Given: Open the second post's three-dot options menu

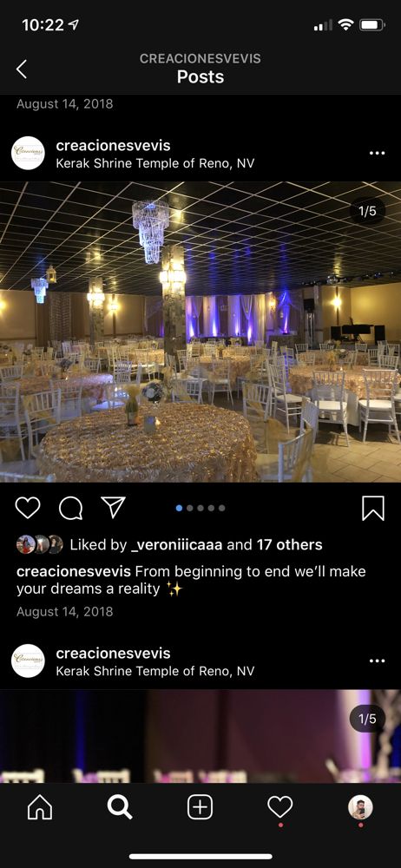Looking at the screenshot, I should (377, 661).
